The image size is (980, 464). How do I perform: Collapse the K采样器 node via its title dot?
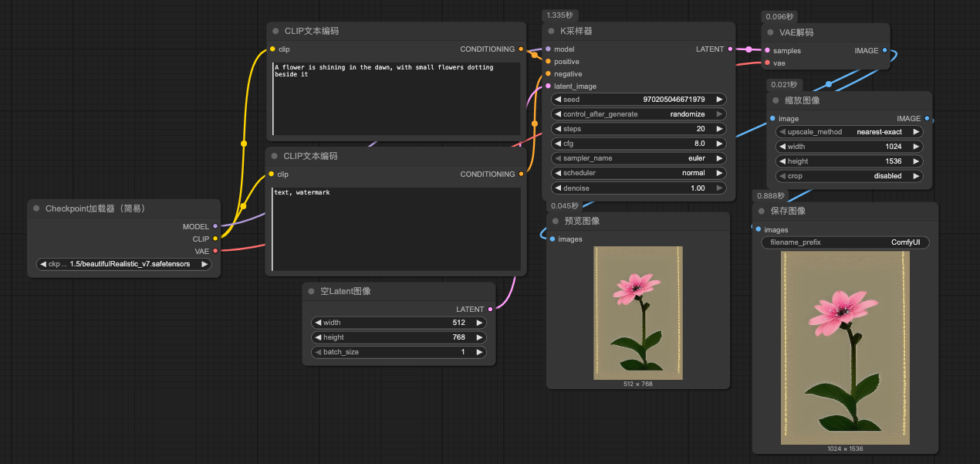[552, 31]
